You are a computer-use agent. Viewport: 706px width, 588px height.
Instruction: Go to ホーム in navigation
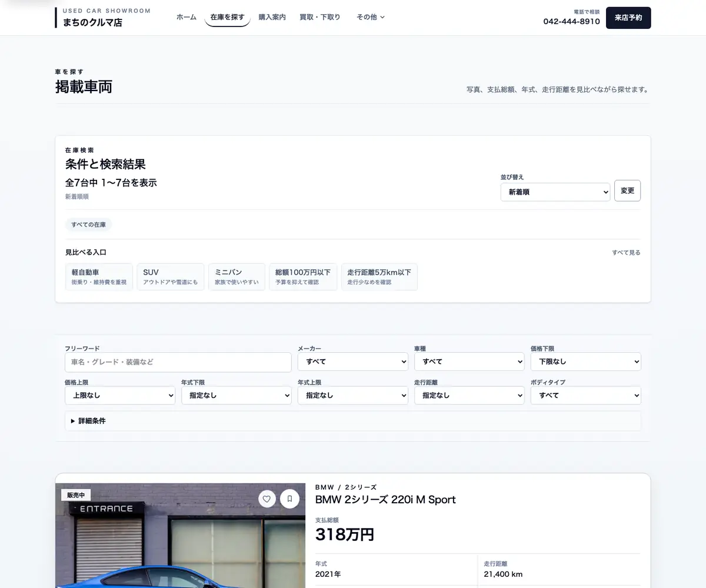point(187,18)
